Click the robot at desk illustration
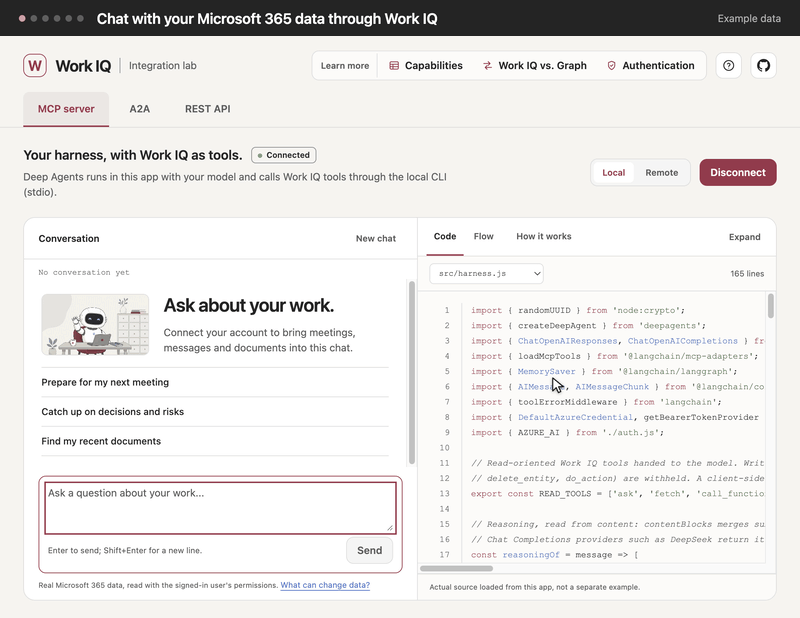The width and height of the screenshot is (800, 618). tap(95, 325)
